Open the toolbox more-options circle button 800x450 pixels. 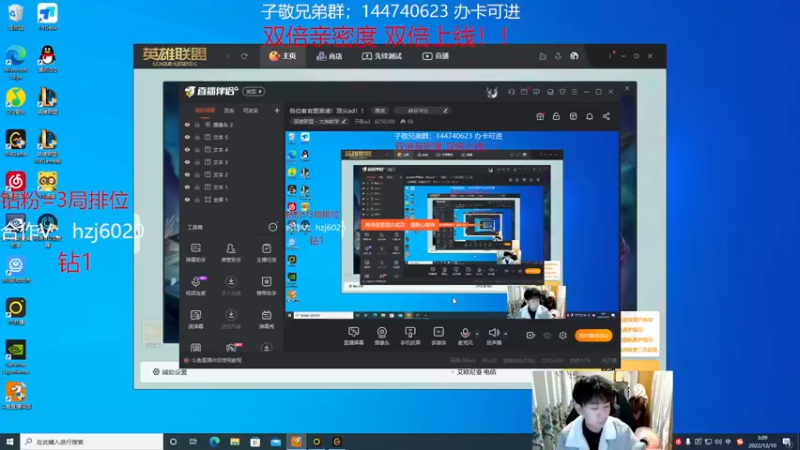pyautogui.click(x=273, y=227)
